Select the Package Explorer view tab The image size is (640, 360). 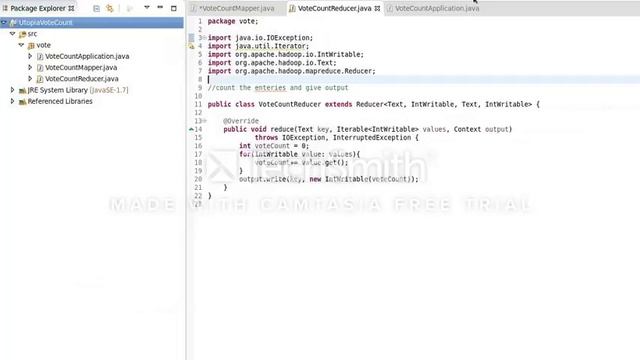(38, 8)
